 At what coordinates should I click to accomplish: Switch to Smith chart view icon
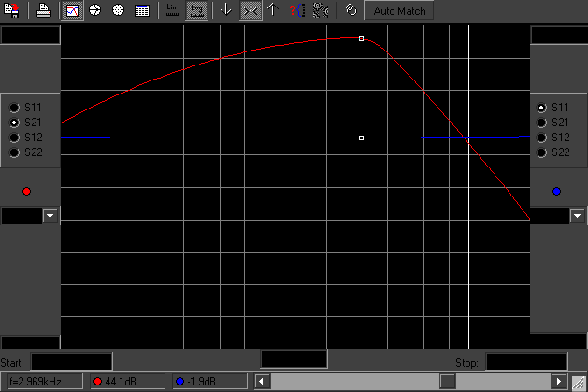point(94,11)
